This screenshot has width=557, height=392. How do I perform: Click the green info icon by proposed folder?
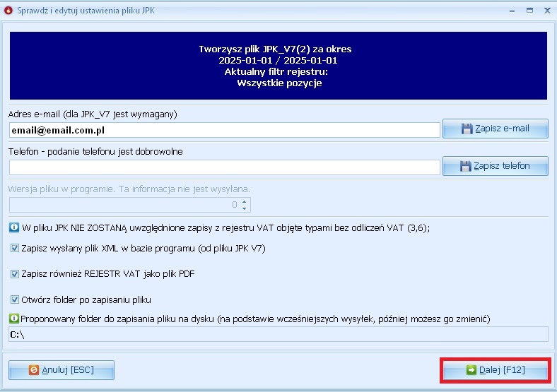pos(13,319)
